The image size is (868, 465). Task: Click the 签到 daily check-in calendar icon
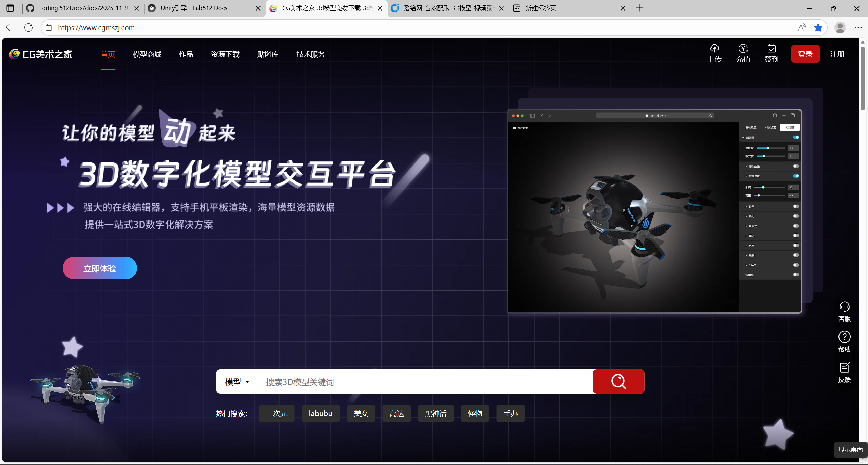click(771, 49)
